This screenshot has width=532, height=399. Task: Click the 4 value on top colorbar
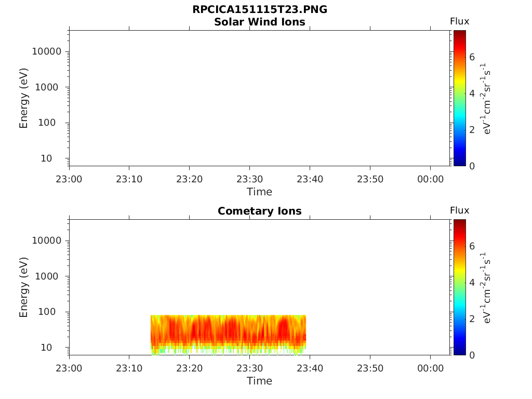pos(472,94)
